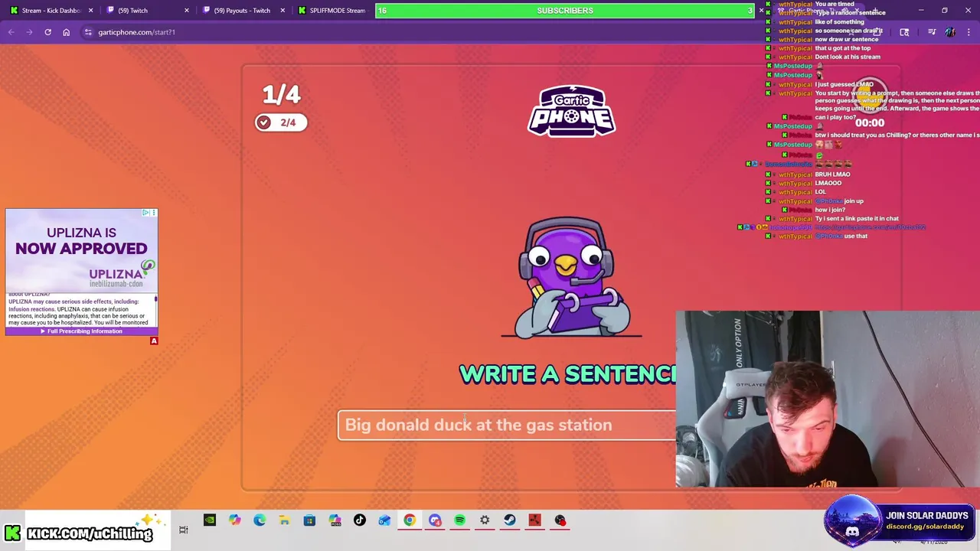Click the browser forward arrow

point(29,32)
